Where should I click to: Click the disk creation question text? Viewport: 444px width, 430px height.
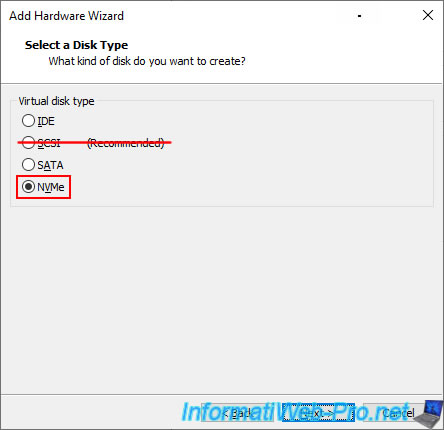[147, 61]
